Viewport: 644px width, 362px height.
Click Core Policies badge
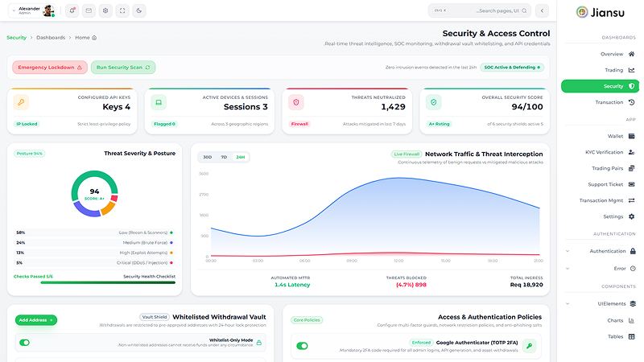307,320
